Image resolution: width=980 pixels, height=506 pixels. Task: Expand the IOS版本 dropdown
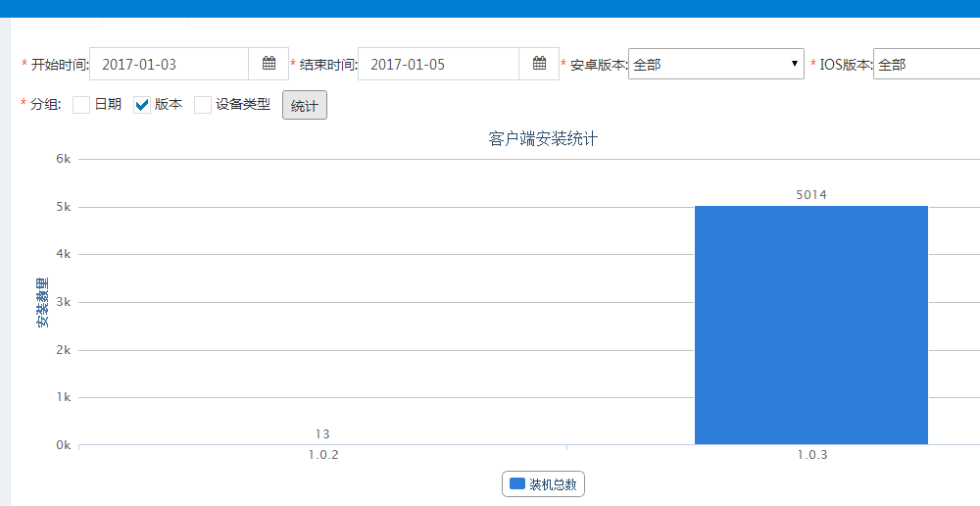click(x=926, y=65)
